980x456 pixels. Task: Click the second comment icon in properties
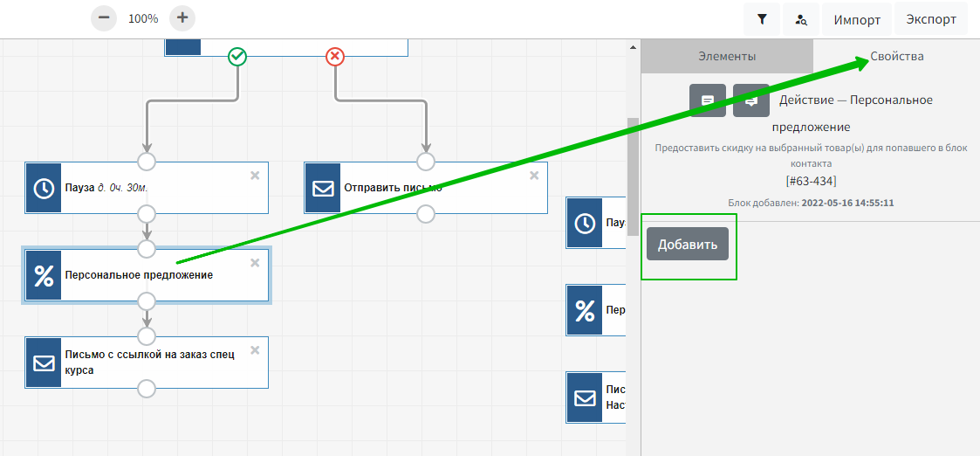tap(750, 100)
